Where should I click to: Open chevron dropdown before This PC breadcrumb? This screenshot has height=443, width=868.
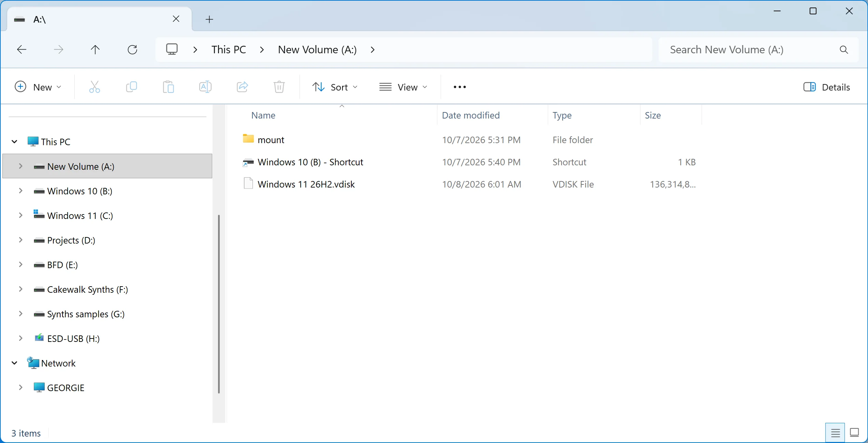point(195,50)
